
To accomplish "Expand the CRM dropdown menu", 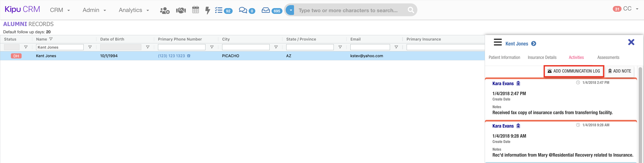I will pyautogui.click(x=60, y=10).
